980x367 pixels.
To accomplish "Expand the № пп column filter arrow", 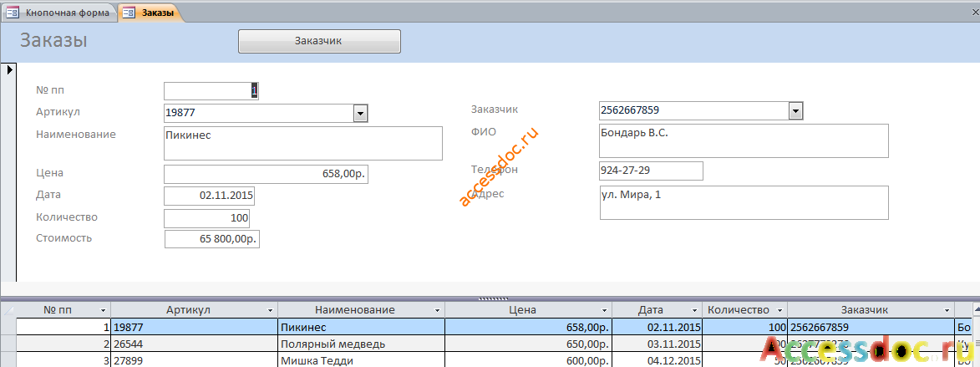I will tap(103, 311).
